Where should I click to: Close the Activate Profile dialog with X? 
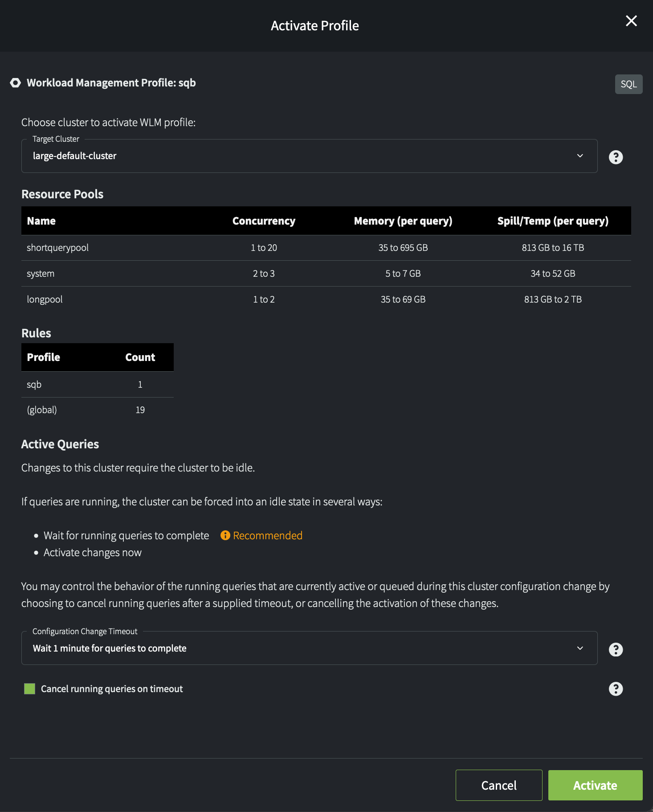point(631,21)
